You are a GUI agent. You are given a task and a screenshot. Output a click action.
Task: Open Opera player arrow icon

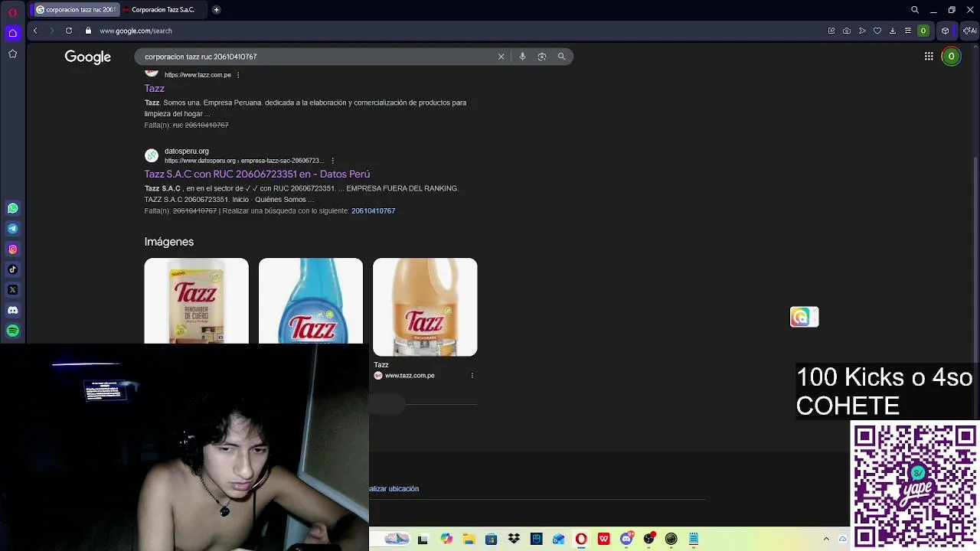(862, 31)
